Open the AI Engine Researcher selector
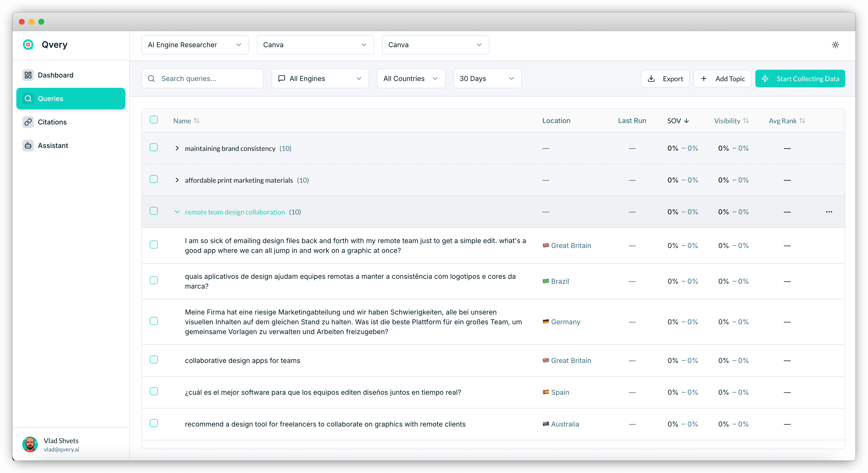The height and width of the screenshot is (473, 868). [x=195, y=45]
